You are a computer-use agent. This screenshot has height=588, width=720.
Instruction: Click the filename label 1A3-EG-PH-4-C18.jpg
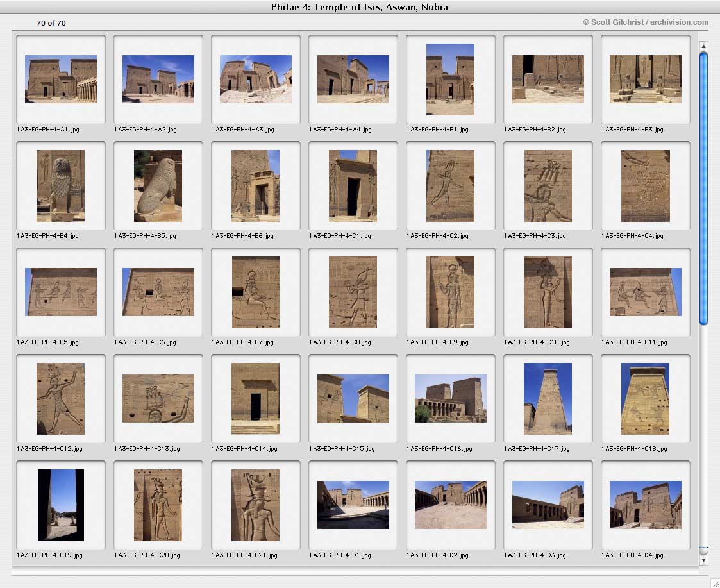pyautogui.click(x=634, y=449)
